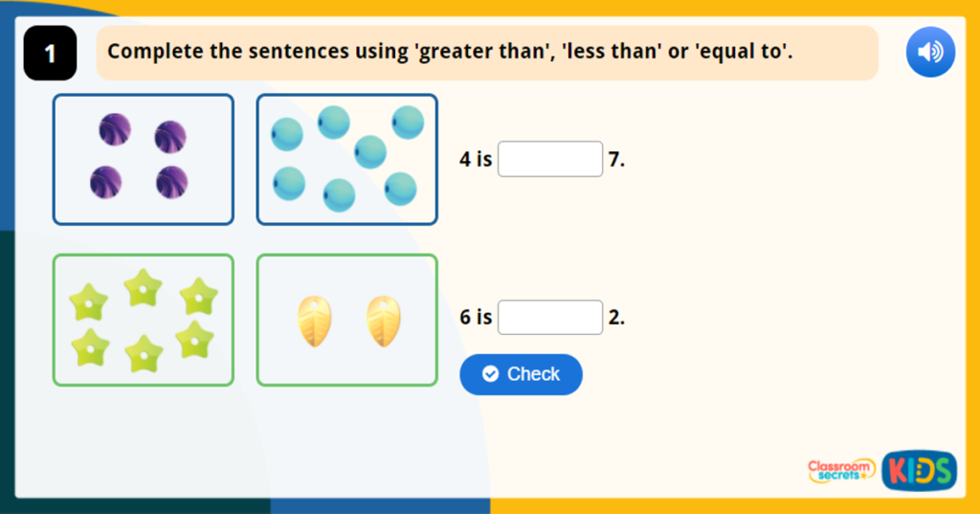Click the question number 1 badge
Viewport: 980px width, 514px height.
click(x=50, y=55)
